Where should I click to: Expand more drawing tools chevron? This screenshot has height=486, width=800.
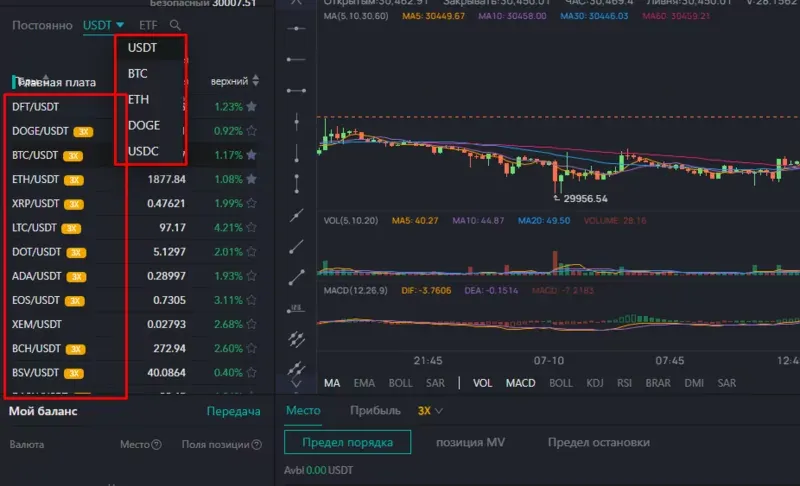296,383
